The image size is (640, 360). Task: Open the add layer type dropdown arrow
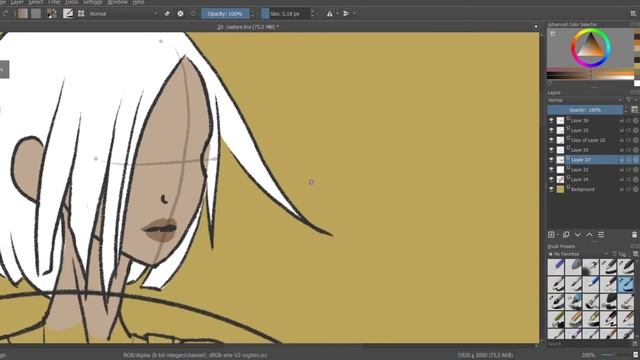(558, 235)
